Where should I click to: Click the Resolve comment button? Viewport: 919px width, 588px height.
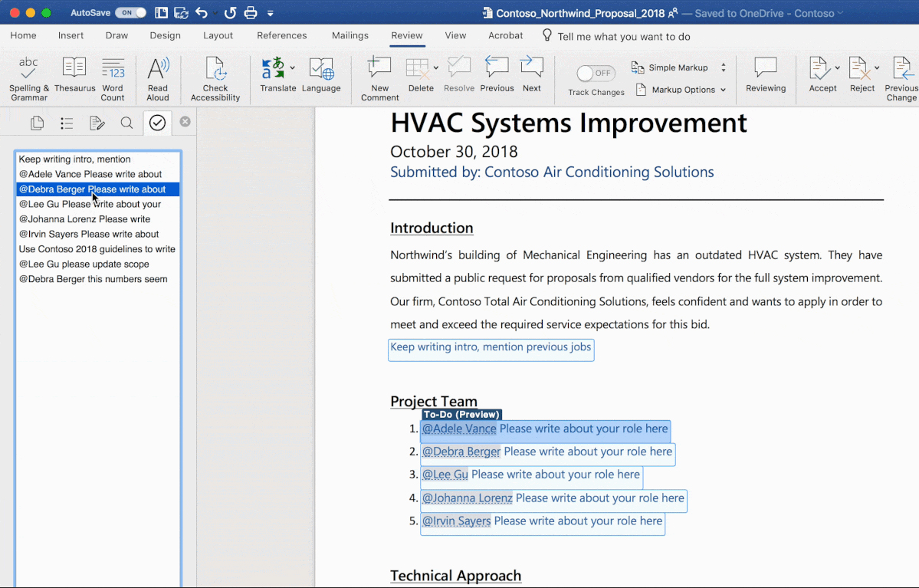pyautogui.click(x=459, y=75)
